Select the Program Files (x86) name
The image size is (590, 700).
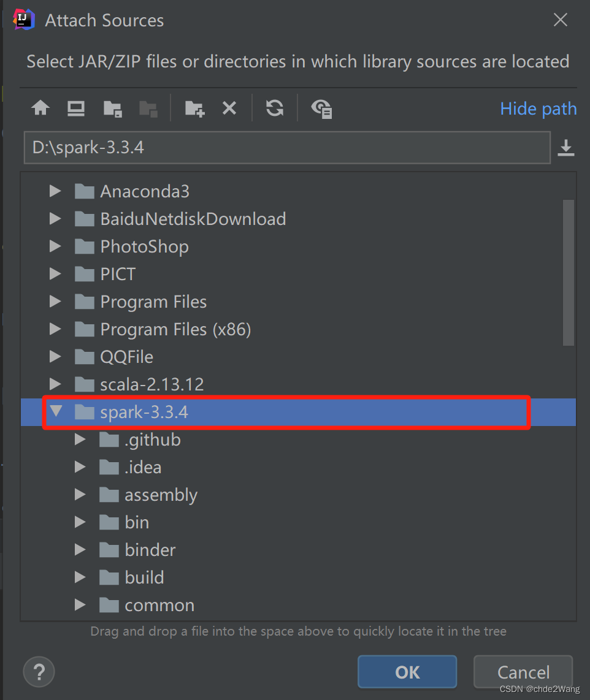click(175, 329)
